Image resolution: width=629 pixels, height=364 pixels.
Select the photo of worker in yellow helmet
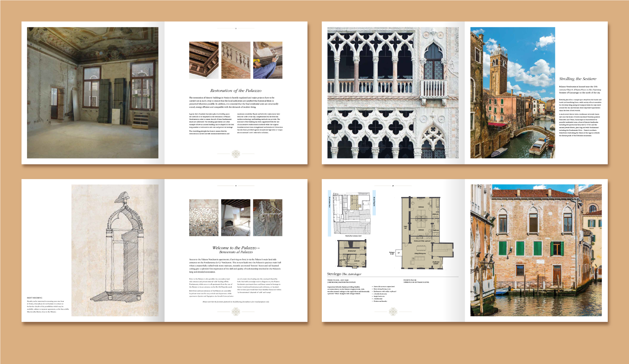[x=268, y=60]
